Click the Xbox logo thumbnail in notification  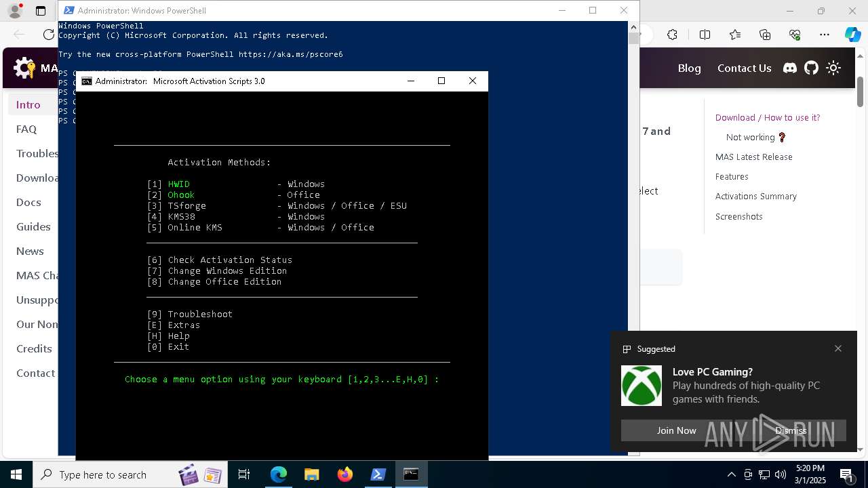[642, 386]
